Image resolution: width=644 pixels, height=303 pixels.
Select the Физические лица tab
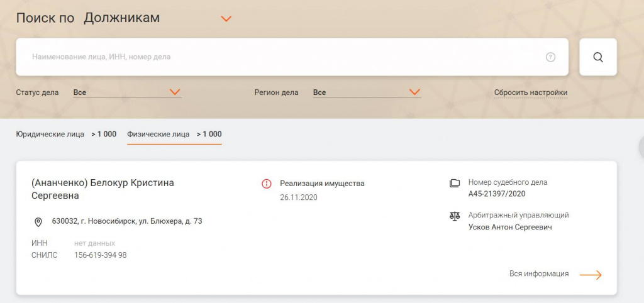[x=174, y=135]
